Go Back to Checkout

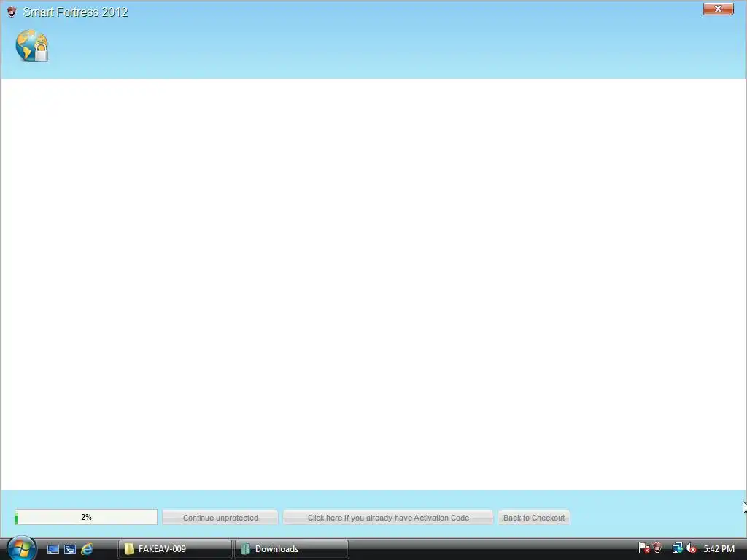pyautogui.click(x=533, y=518)
